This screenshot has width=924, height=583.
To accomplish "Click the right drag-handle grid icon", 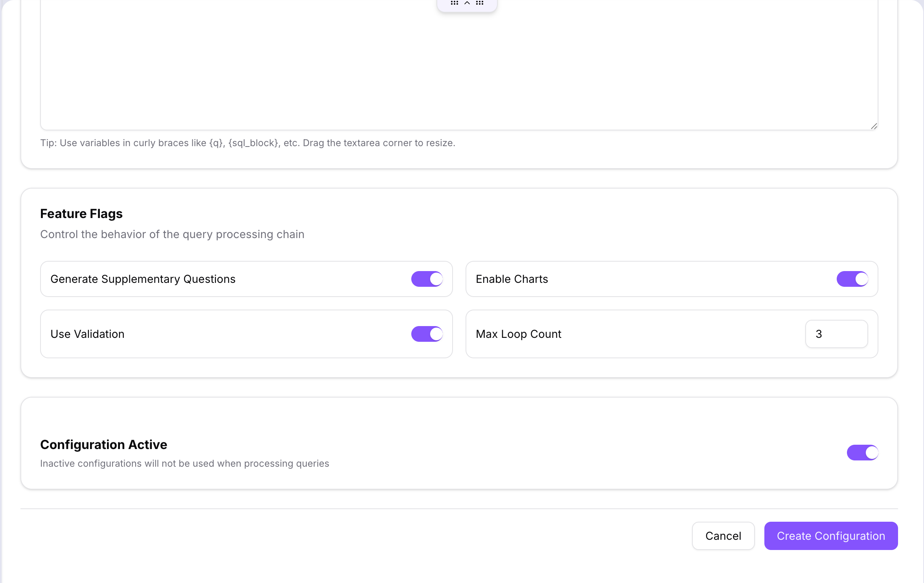I will [480, 3].
